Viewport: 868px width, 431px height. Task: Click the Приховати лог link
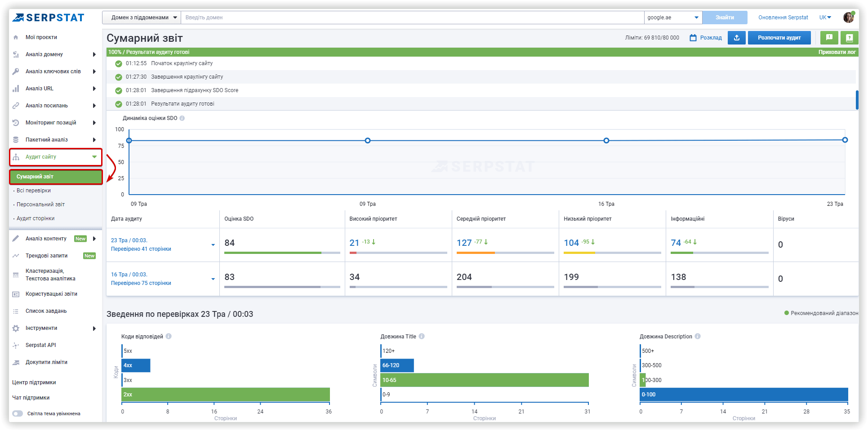tap(837, 52)
